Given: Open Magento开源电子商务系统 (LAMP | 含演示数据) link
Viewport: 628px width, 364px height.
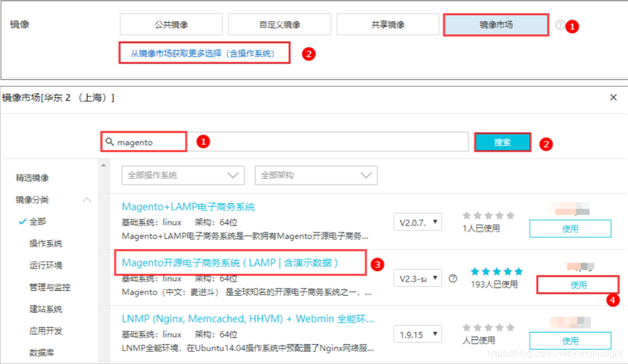Looking at the screenshot, I should tap(230, 262).
